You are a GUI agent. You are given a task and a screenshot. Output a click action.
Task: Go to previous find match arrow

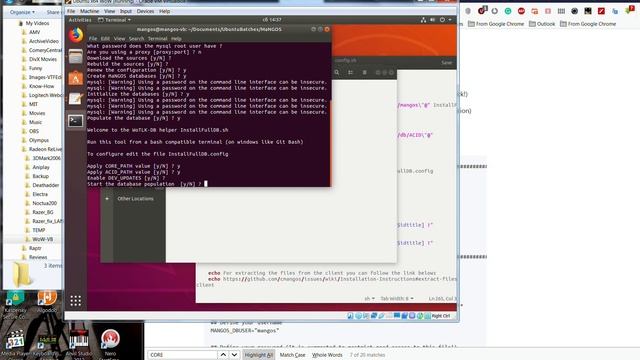tap(223, 355)
